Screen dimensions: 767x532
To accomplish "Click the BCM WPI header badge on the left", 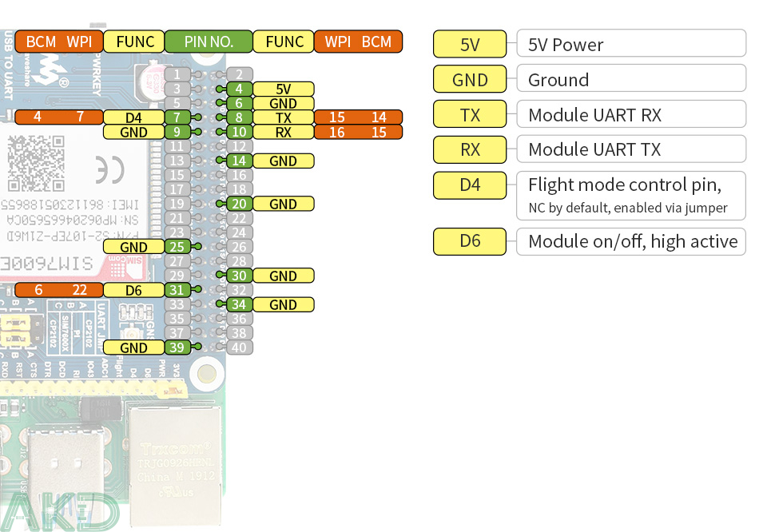I will click(58, 42).
